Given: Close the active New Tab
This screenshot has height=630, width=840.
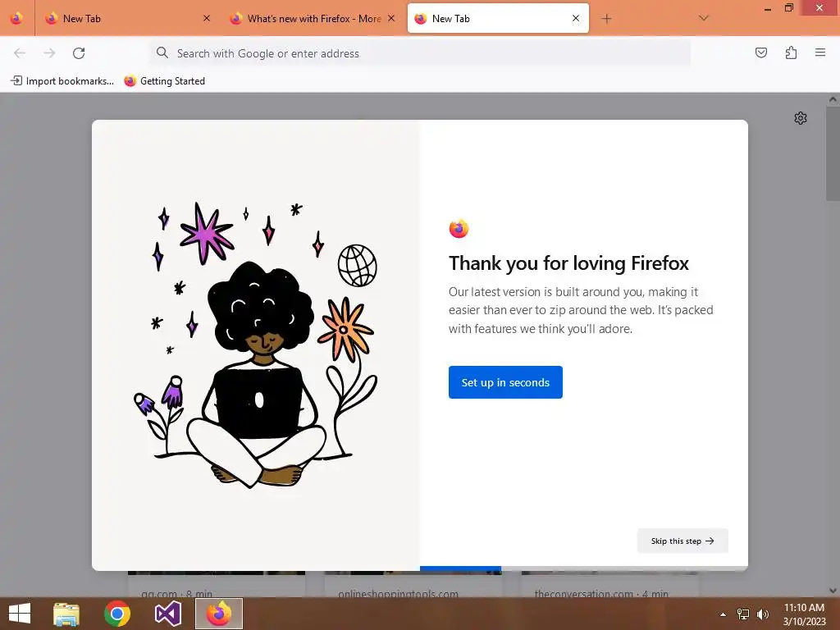Looking at the screenshot, I should (576, 18).
